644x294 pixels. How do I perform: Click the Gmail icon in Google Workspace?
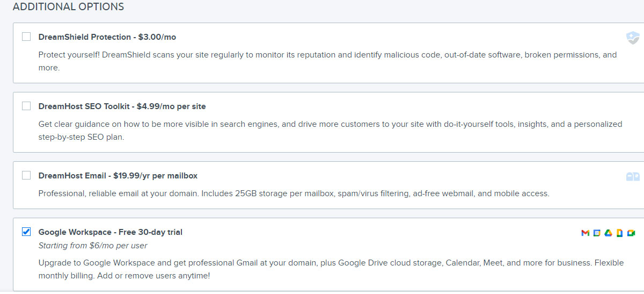point(585,233)
